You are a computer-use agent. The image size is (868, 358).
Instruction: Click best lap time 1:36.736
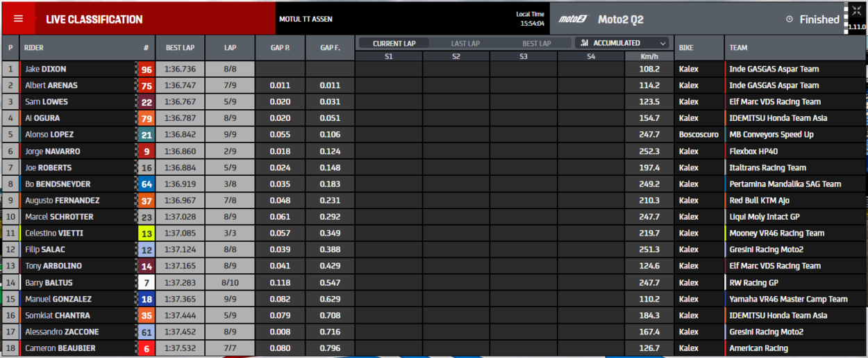point(180,70)
